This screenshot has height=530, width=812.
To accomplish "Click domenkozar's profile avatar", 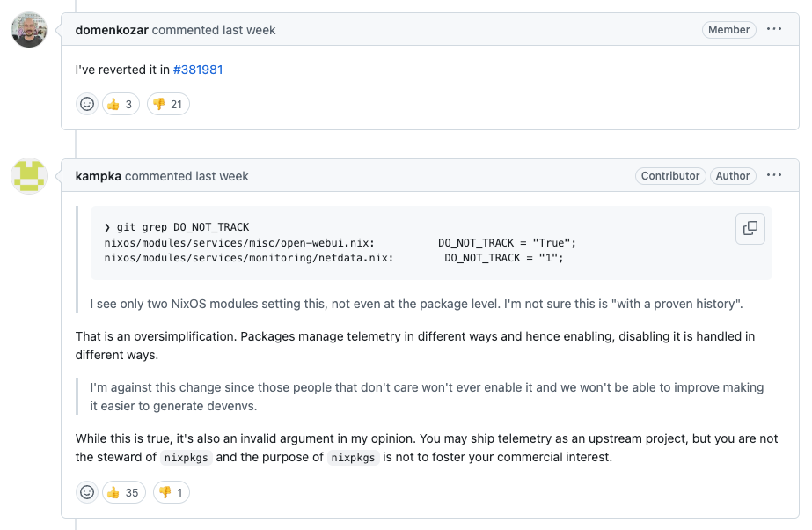I will [29, 30].
